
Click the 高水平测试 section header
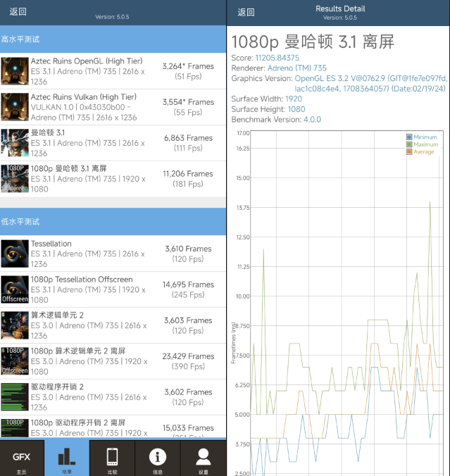(x=113, y=39)
